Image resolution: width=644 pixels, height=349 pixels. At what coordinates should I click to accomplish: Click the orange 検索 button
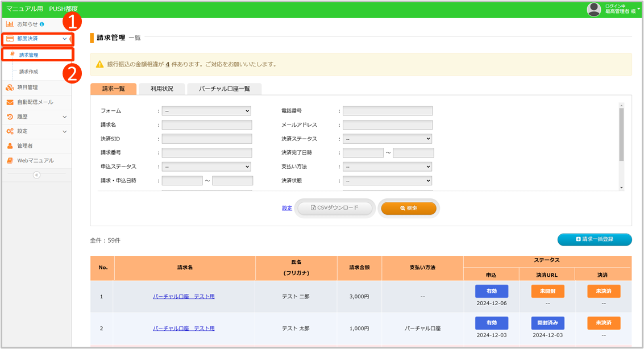click(408, 208)
